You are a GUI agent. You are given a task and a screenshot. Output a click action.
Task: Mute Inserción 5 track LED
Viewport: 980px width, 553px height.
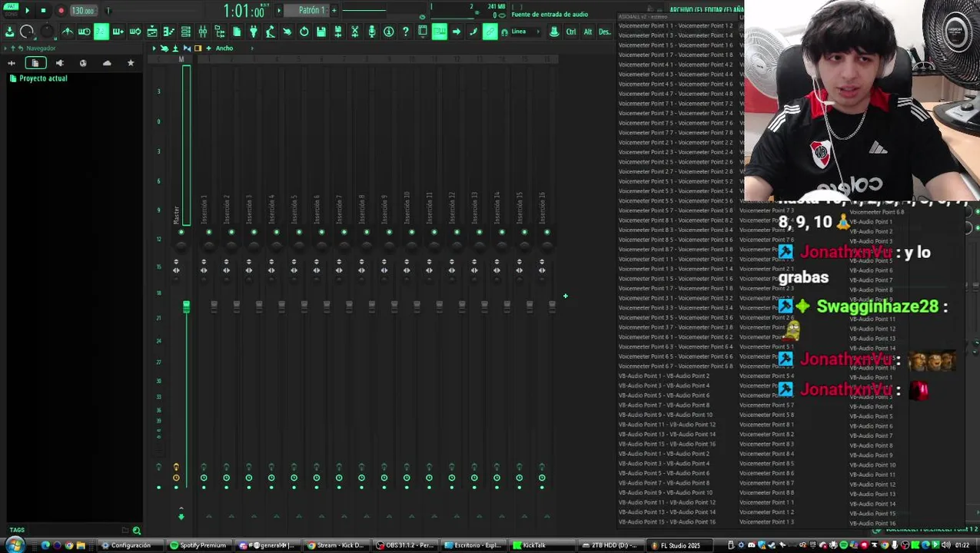tap(299, 232)
